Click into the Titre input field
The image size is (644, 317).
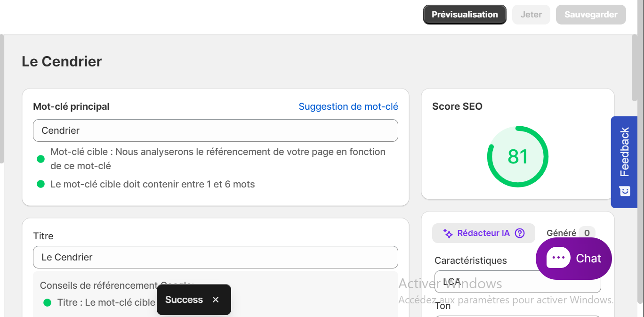tap(216, 257)
